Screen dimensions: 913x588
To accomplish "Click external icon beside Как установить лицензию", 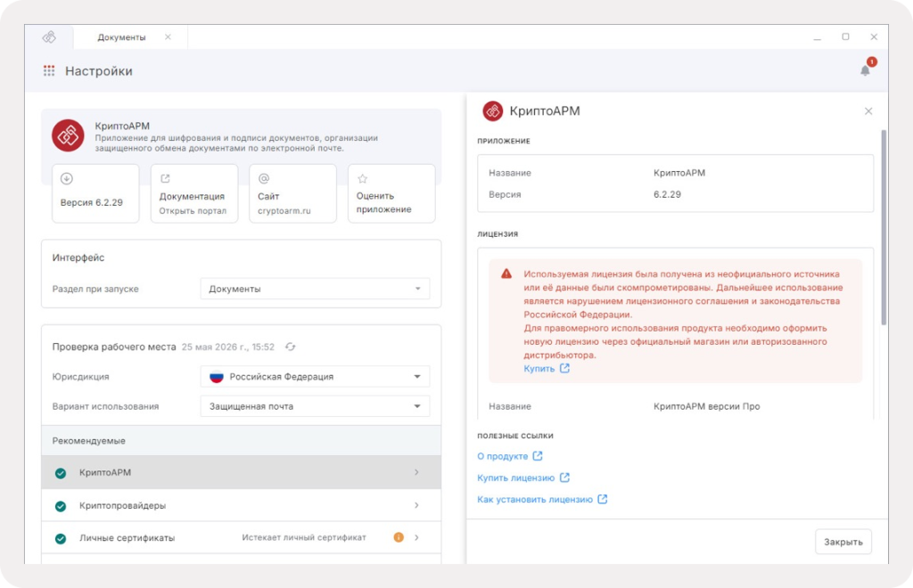I will (x=602, y=499).
